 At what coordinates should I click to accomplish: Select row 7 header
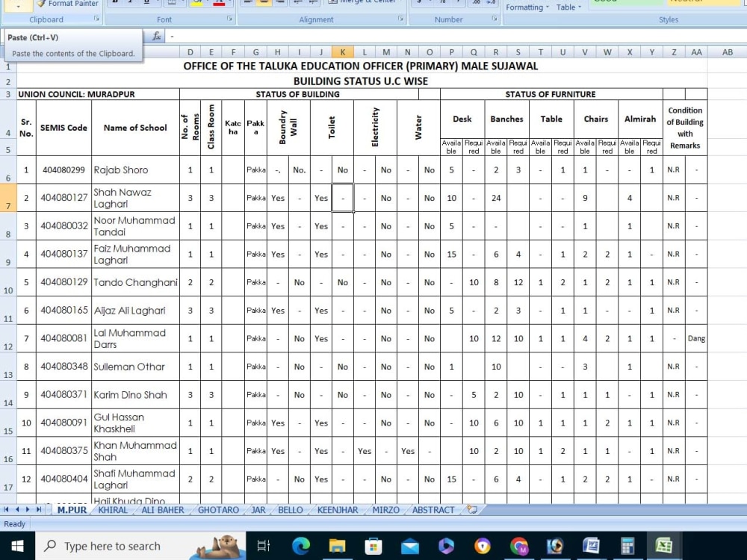(8, 198)
